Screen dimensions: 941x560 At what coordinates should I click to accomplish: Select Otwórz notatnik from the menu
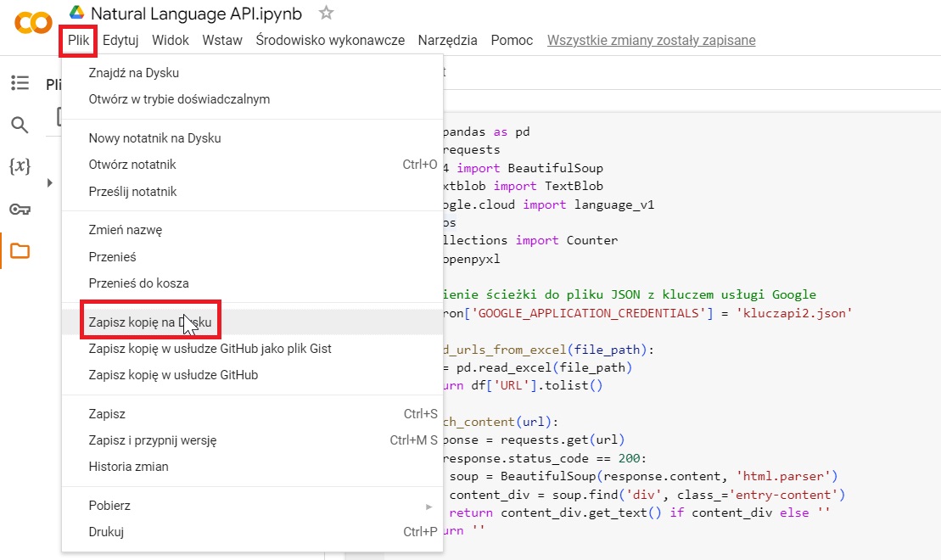point(133,165)
